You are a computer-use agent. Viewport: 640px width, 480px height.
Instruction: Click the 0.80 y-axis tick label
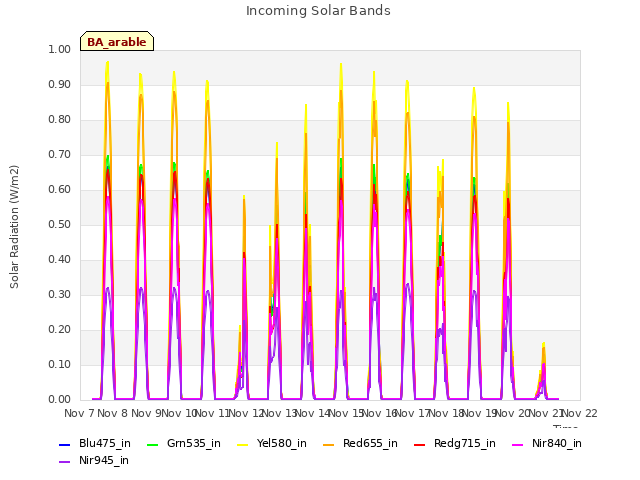[60, 120]
